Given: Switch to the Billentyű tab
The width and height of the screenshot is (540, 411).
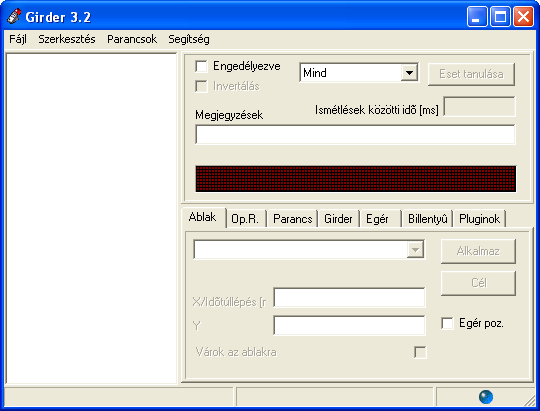Looking at the screenshot, I should tap(427, 219).
